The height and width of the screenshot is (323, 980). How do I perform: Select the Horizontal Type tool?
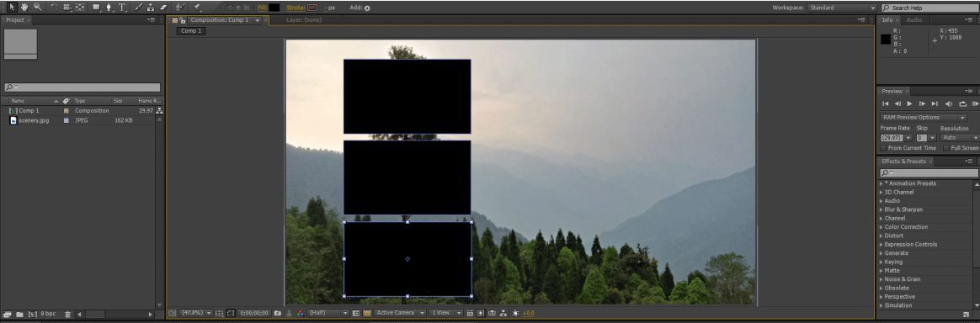122,8
